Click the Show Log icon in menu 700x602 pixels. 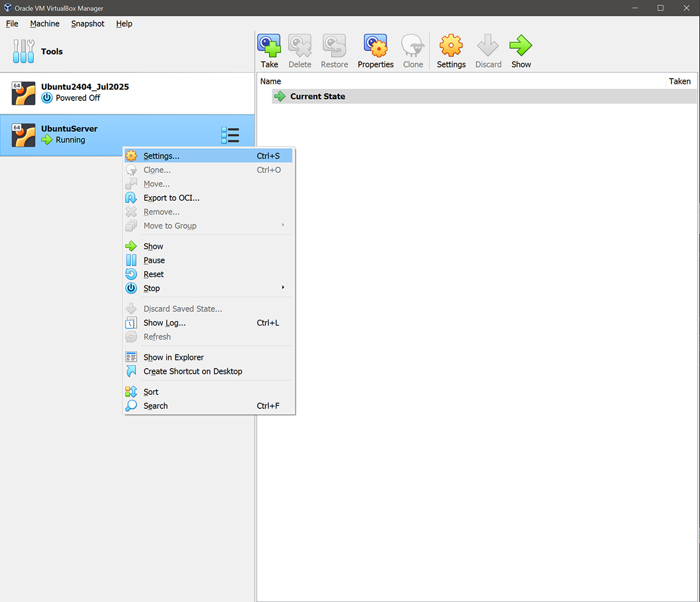tap(131, 323)
